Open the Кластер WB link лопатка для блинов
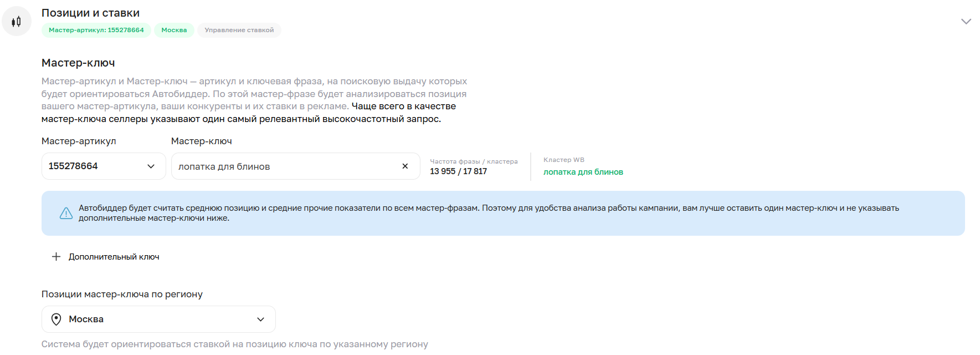 (x=583, y=172)
